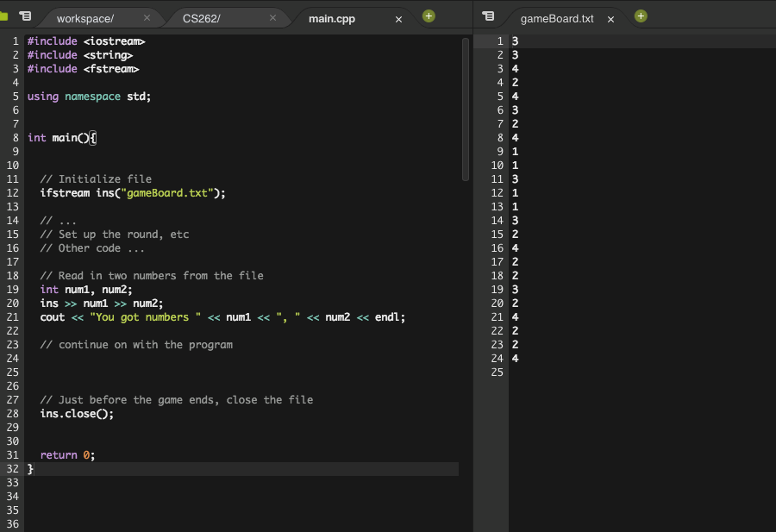Click the "int main(){" line

pyautogui.click(x=62, y=138)
